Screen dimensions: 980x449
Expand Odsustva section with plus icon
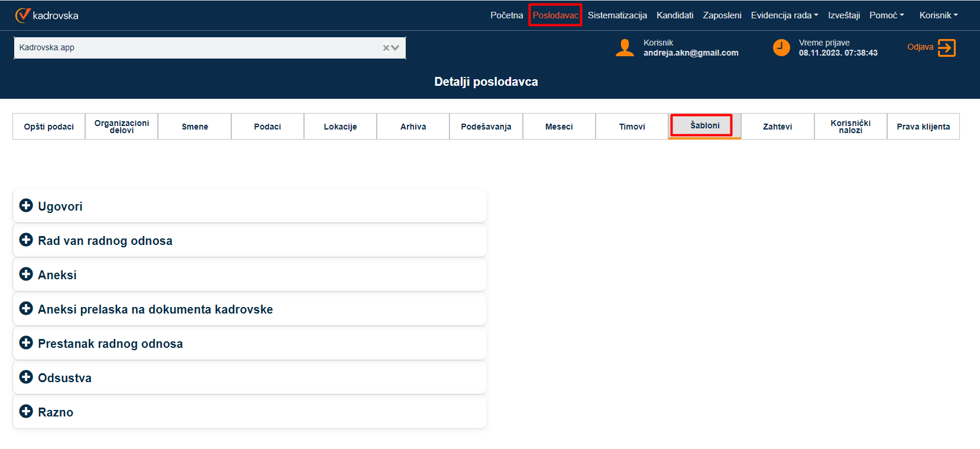coord(26,377)
